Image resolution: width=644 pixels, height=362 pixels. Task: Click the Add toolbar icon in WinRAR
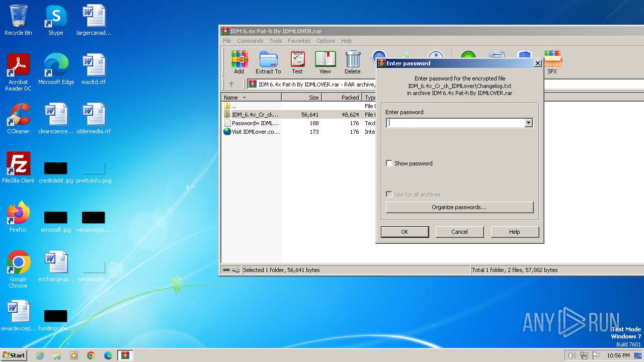point(239,62)
